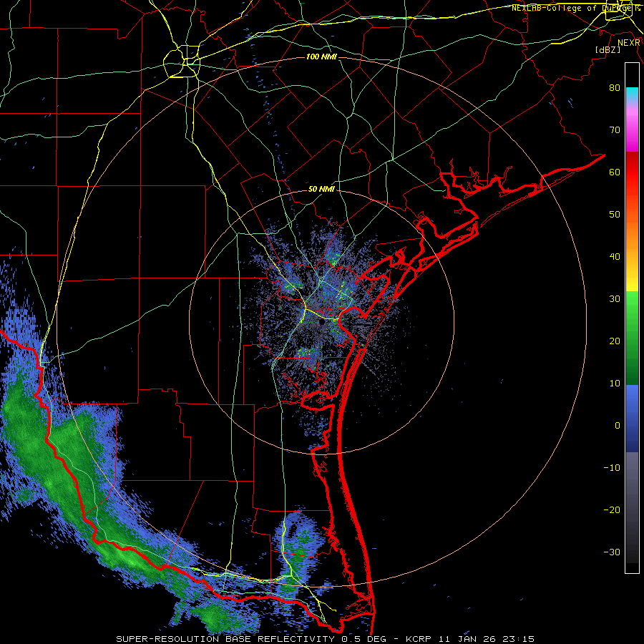Click "SUPER-RESOLUTION BASE REFLECTIVITY" in the caption

click(225, 639)
